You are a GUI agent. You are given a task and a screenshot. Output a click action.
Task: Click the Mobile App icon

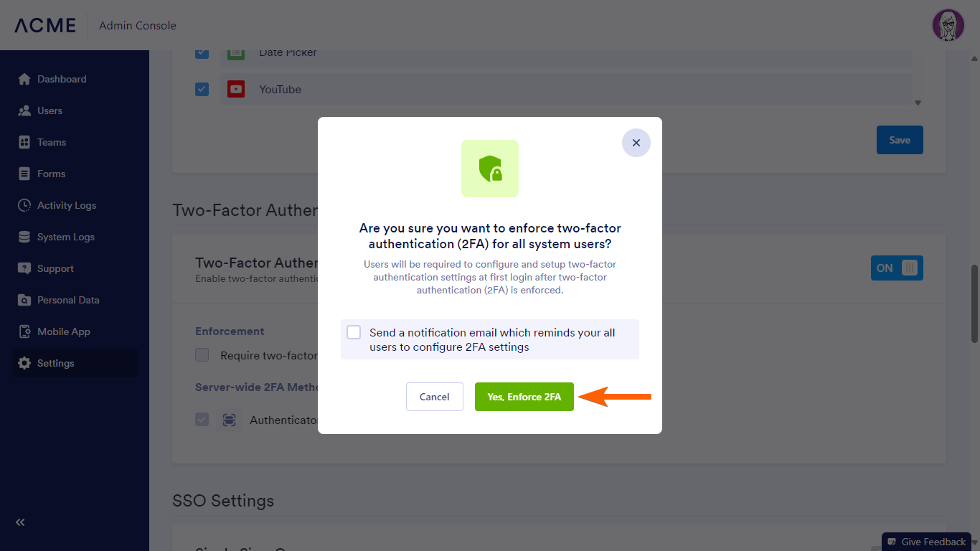pyautogui.click(x=24, y=331)
